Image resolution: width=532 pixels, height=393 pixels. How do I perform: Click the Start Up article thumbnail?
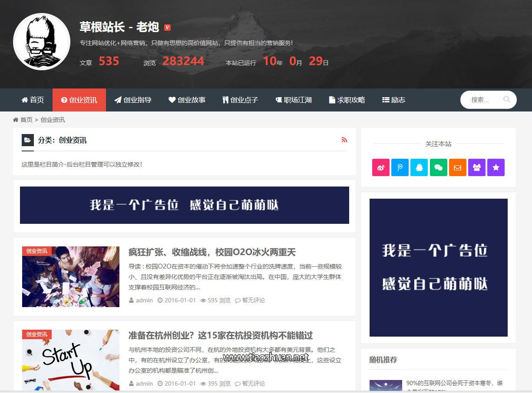[x=71, y=360]
